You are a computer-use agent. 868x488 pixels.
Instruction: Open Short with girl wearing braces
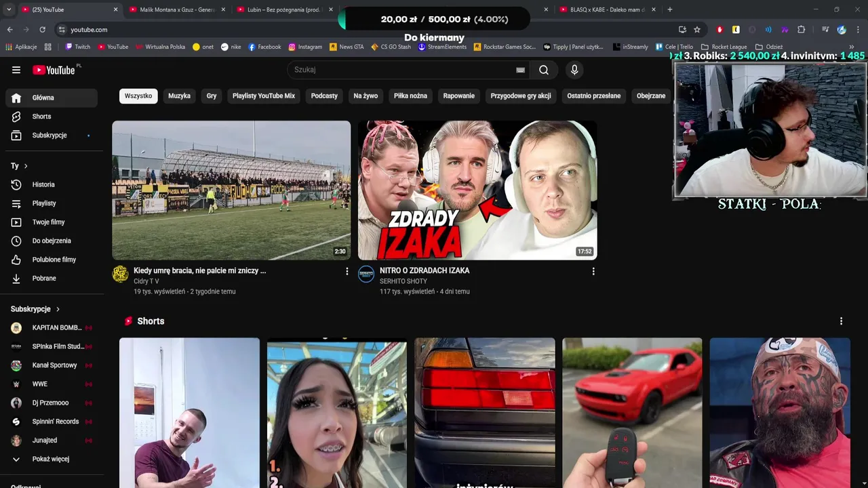point(337,413)
